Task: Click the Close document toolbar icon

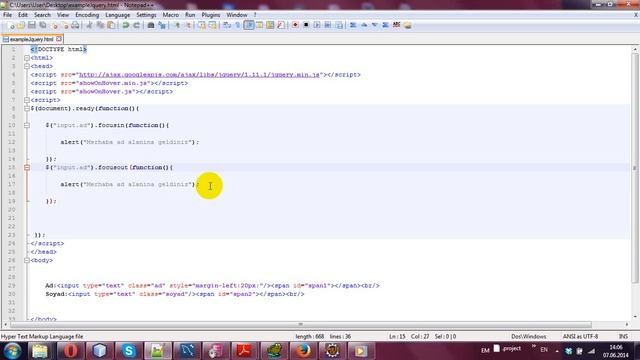Action: click(54, 25)
